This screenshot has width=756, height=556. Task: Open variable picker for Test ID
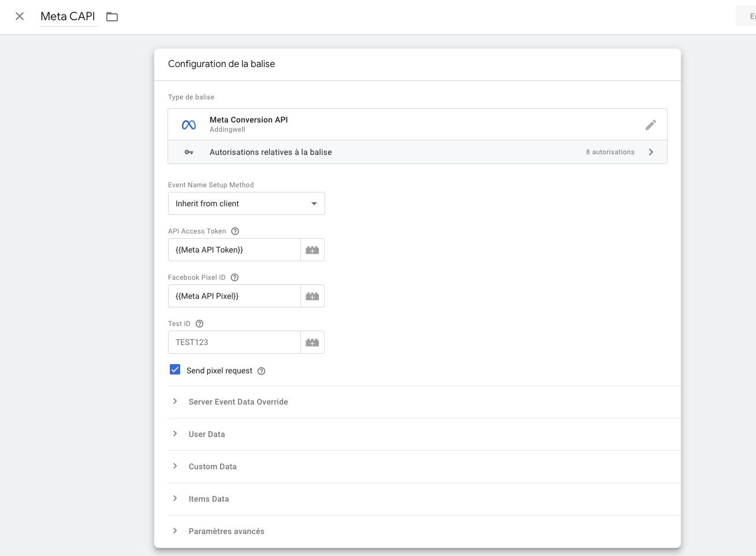(312, 342)
